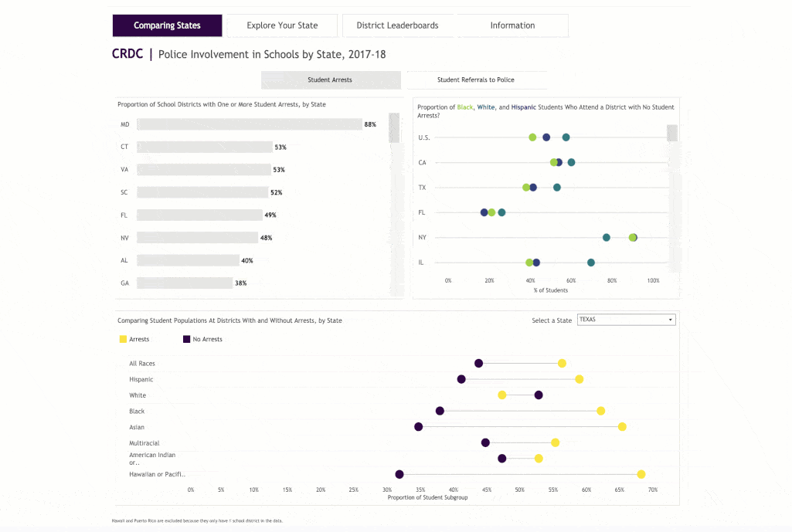Click the MD 88% bar
The image size is (792, 532).
250,124
